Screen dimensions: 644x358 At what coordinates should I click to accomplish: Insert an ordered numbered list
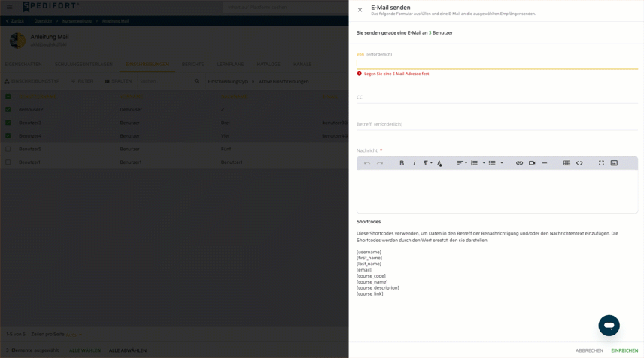[474, 163]
